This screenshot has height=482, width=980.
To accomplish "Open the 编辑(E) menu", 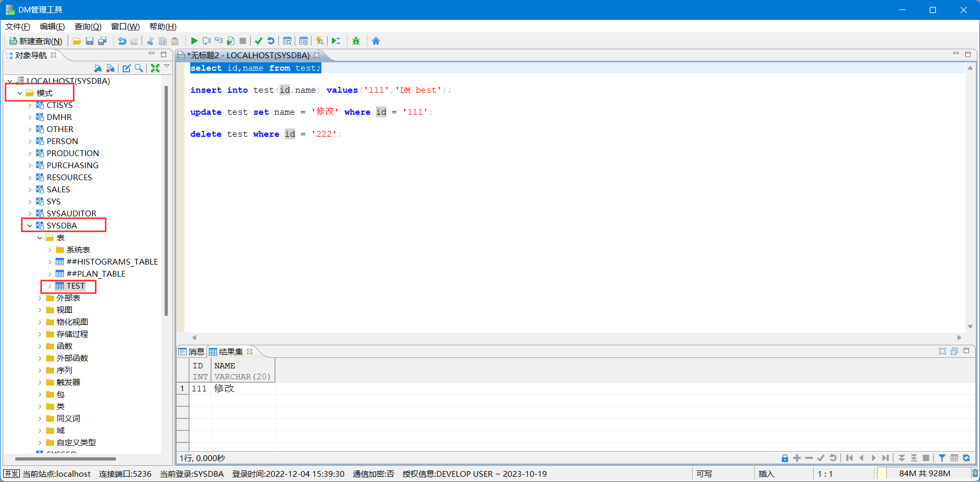I will [x=52, y=26].
